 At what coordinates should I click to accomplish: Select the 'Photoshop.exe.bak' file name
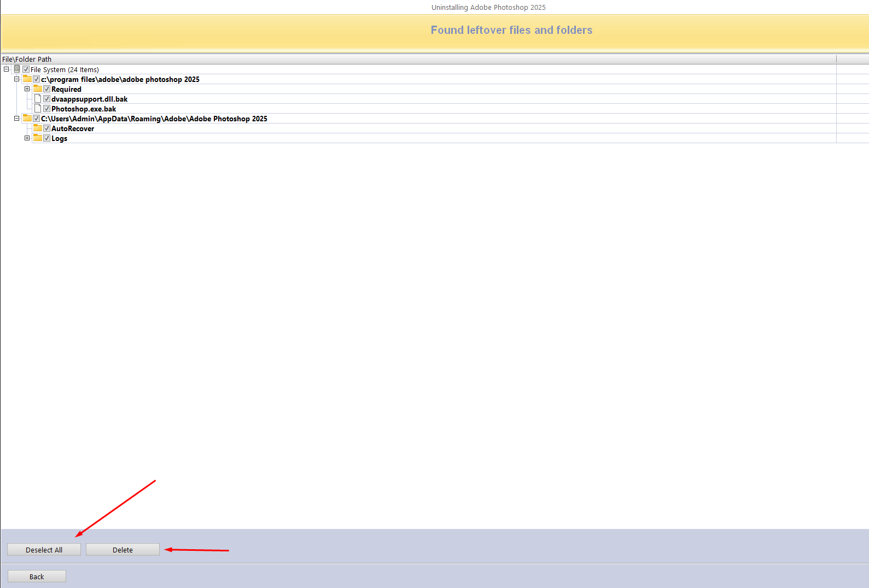84,109
